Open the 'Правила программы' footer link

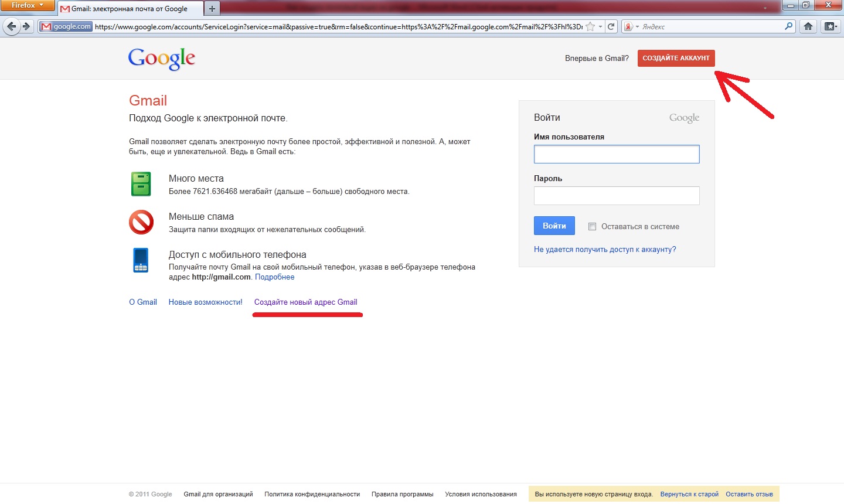coord(402,494)
